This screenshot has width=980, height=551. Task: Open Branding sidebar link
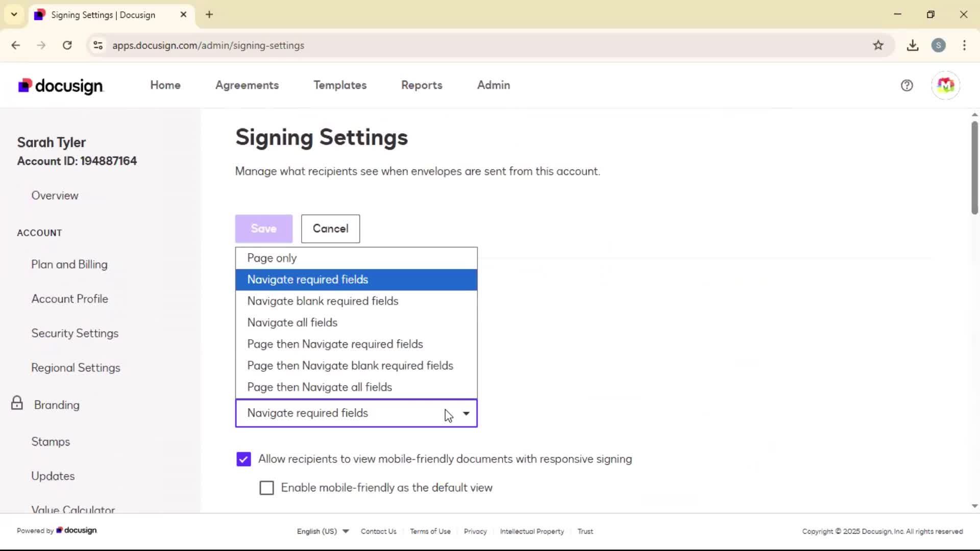pos(57,405)
